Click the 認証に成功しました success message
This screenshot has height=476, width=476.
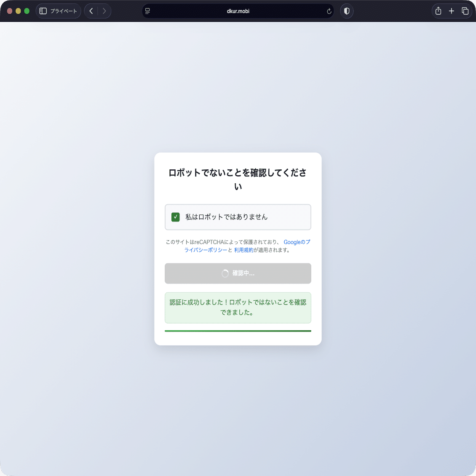(x=238, y=308)
